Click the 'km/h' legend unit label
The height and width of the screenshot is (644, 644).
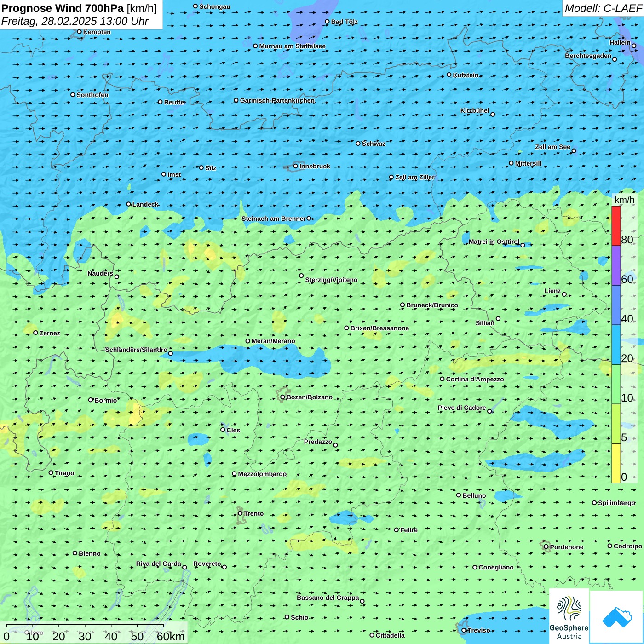click(624, 200)
